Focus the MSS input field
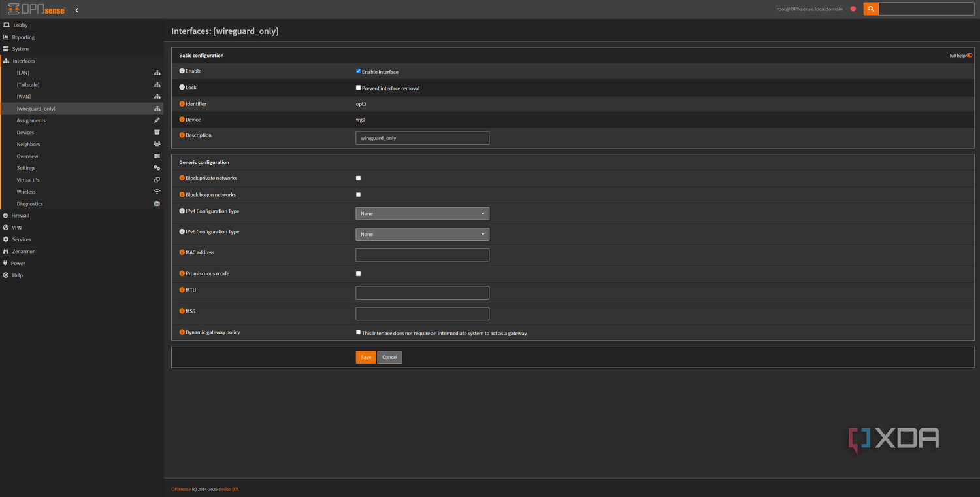This screenshot has width=980, height=497. point(422,314)
